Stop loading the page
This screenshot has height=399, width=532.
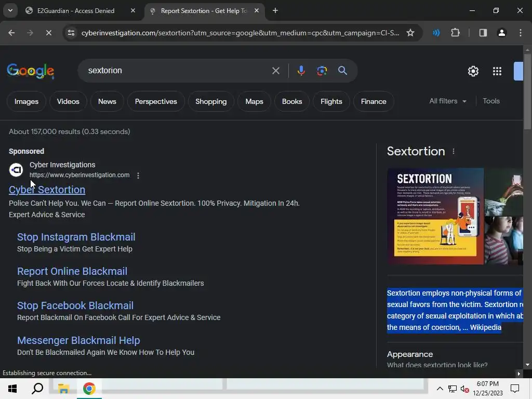click(48, 33)
